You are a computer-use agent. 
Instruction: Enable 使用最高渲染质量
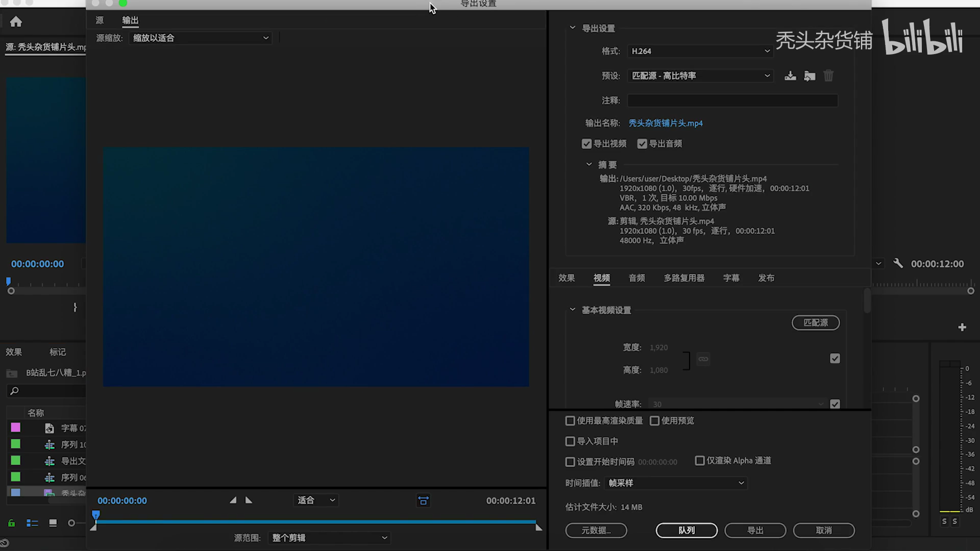click(570, 421)
